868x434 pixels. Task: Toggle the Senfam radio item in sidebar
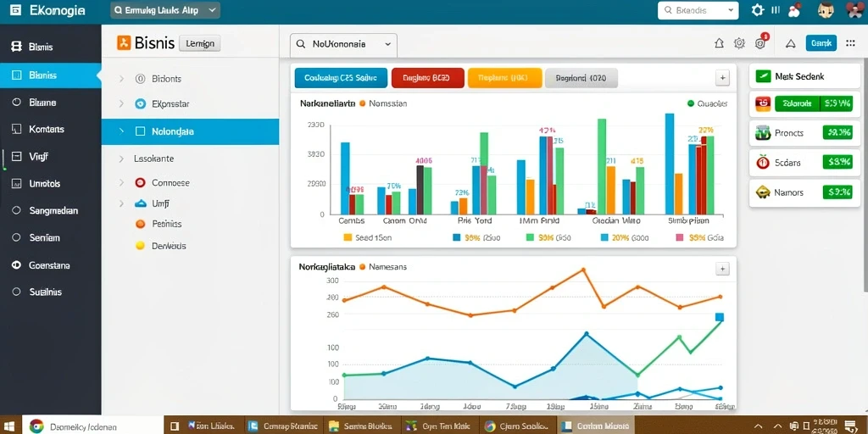point(16,237)
